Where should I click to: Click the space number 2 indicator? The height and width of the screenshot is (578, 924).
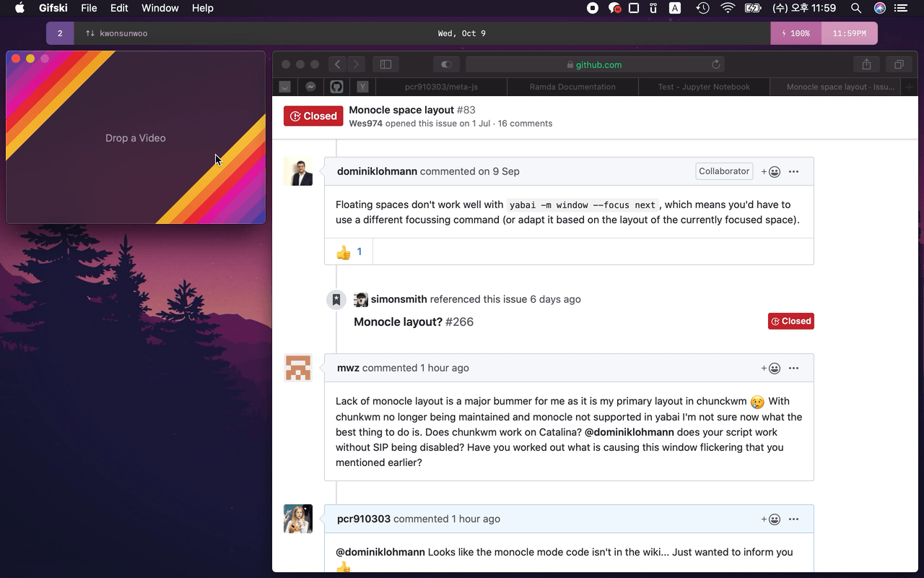(x=60, y=33)
